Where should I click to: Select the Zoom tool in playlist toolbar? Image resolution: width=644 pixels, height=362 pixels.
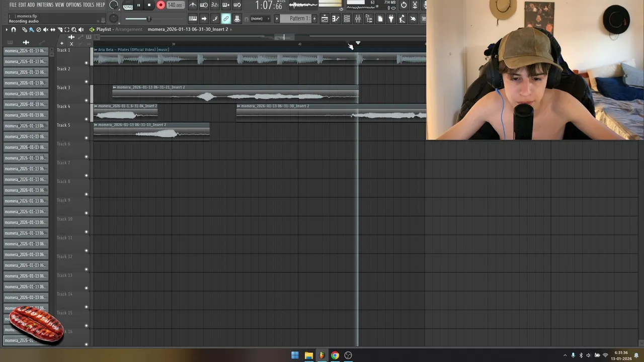tap(74, 30)
